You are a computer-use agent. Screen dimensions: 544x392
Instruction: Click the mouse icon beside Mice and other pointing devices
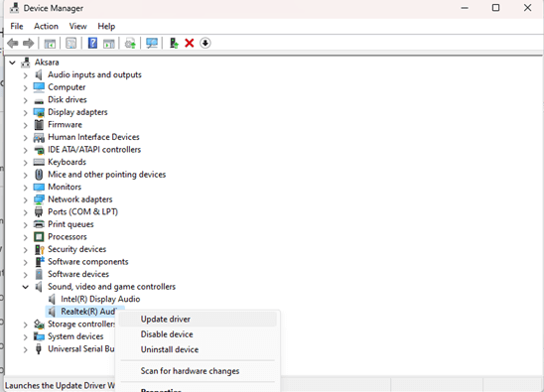pos(39,175)
